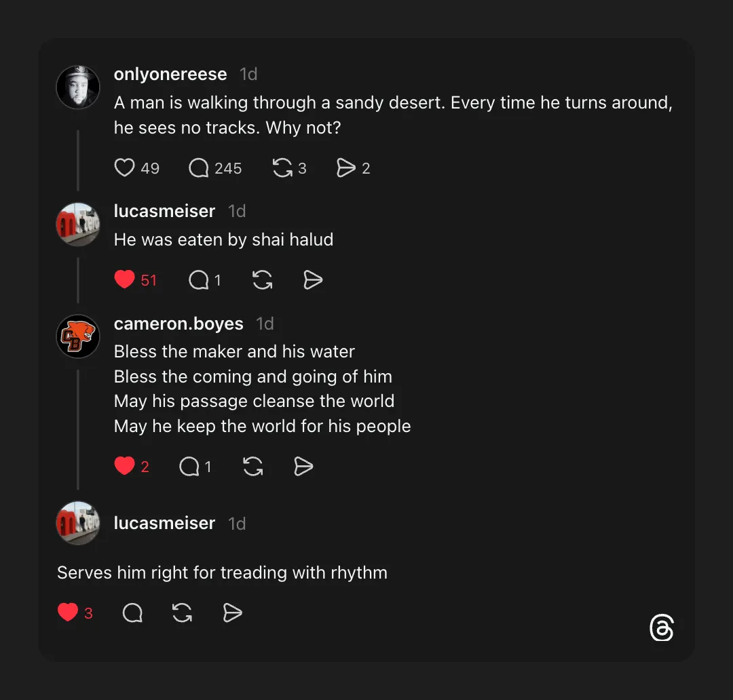Reply to "He was eaten by shai halud"

pyautogui.click(x=198, y=279)
